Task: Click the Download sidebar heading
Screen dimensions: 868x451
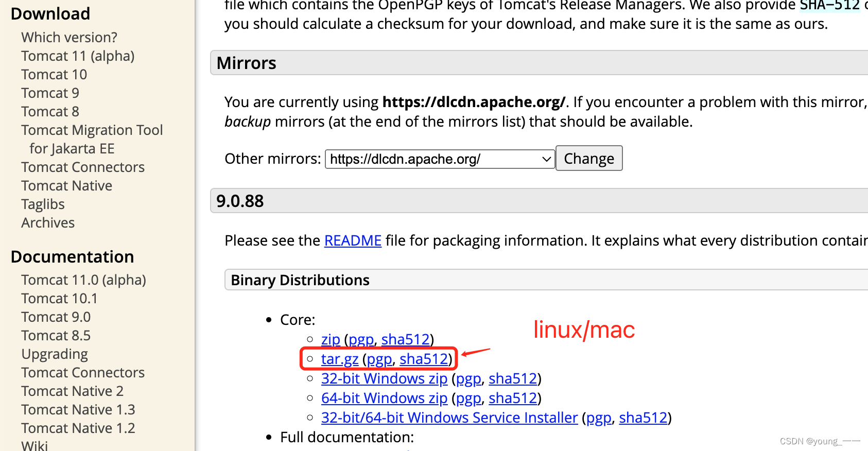Action: coord(50,14)
